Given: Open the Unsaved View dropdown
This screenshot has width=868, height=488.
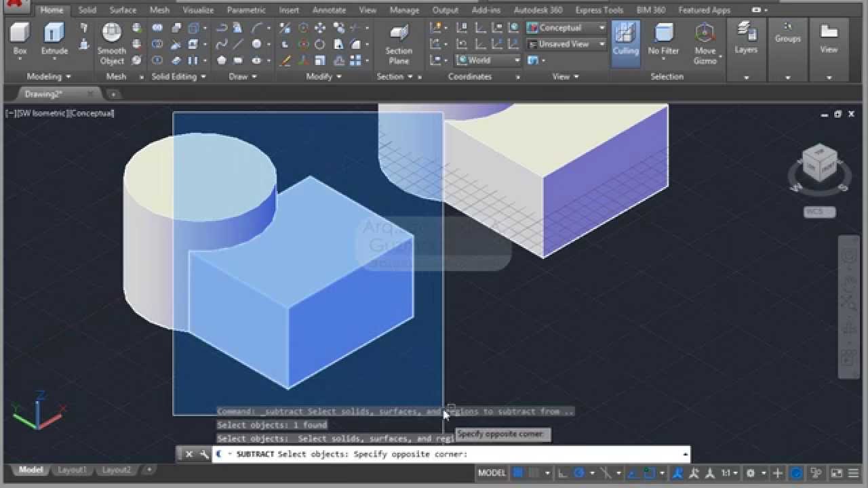Looking at the screenshot, I should (x=566, y=44).
